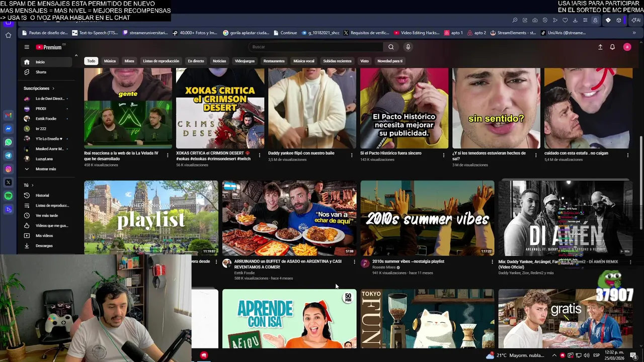Viewport: 644px width, 362px height.
Task: Expand the Suscripciones section chevron
Action: coord(54,88)
